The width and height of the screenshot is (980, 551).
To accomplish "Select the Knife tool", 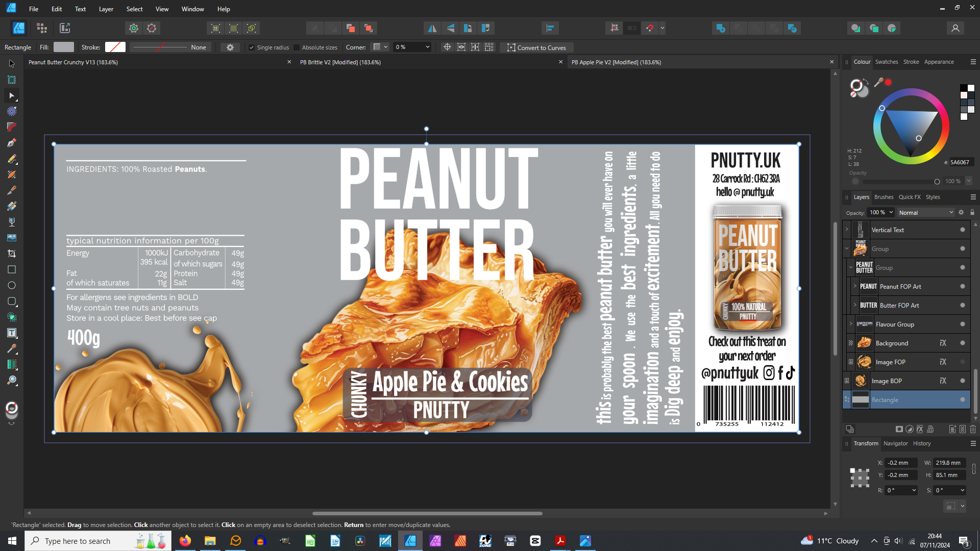I will tap(12, 190).
